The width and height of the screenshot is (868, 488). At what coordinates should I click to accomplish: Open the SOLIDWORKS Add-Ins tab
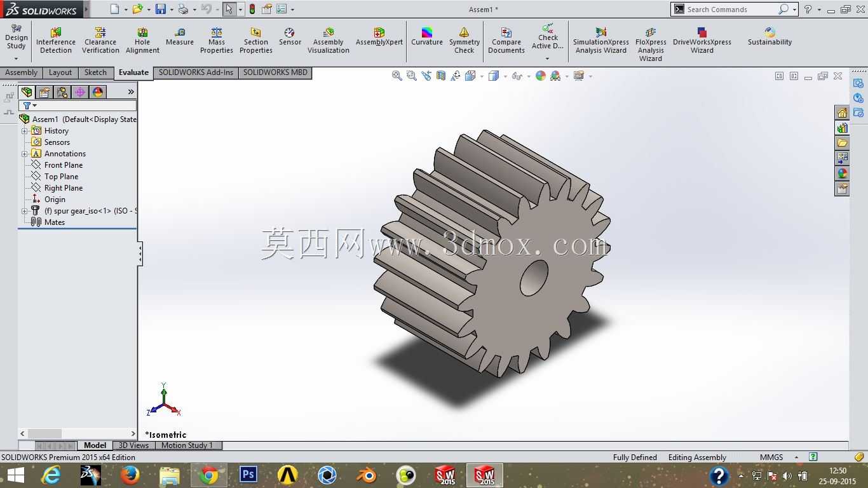tap(196, 72)
